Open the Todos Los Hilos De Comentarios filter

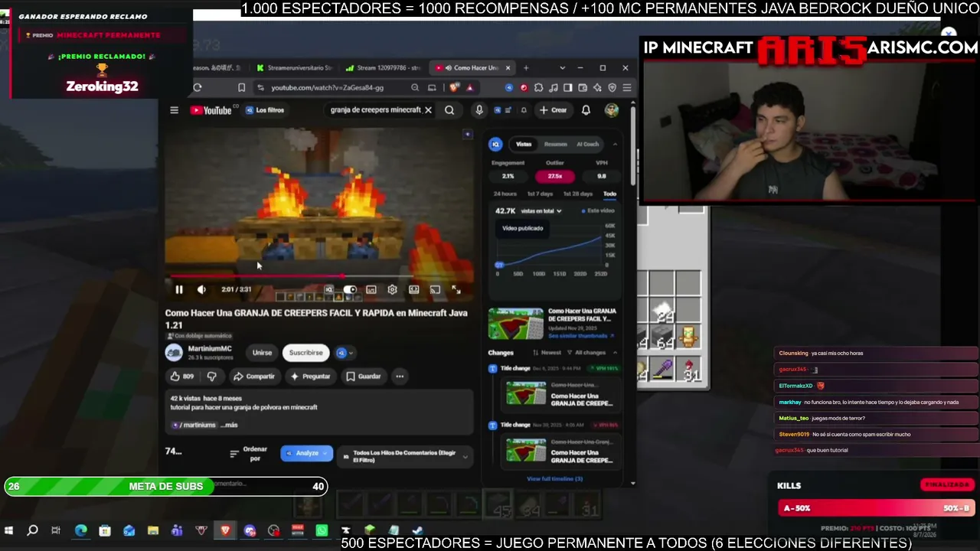coord(405,456)
